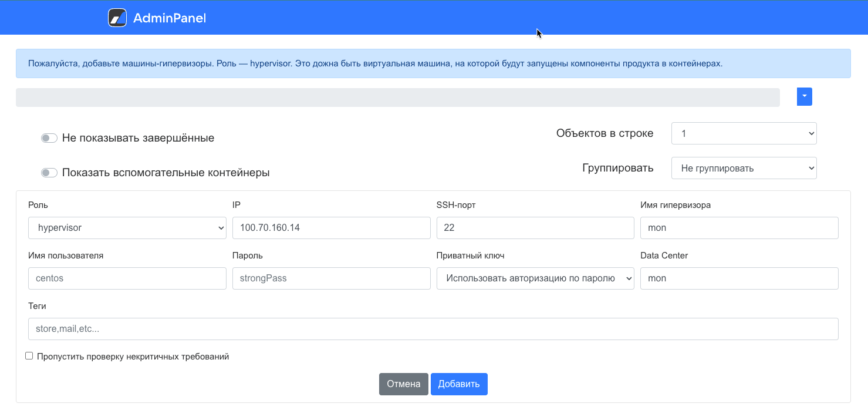Viewport: 868px width, 420px height.
Task: Select the 'Имя пользователя' text field
Action: pos(127,278)
